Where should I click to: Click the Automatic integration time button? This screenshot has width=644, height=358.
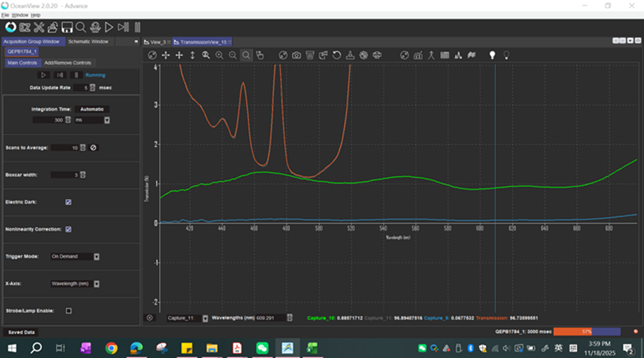(x=92, y=109)
